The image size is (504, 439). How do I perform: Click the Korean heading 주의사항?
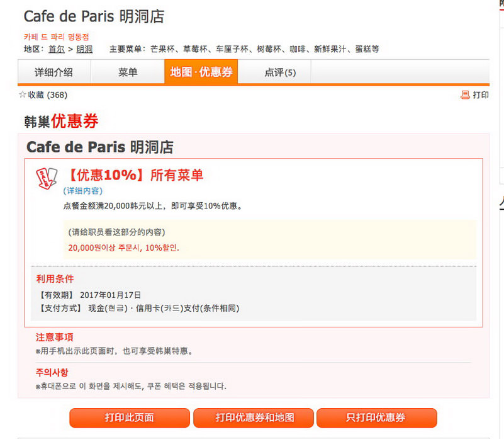click(52, 372)
